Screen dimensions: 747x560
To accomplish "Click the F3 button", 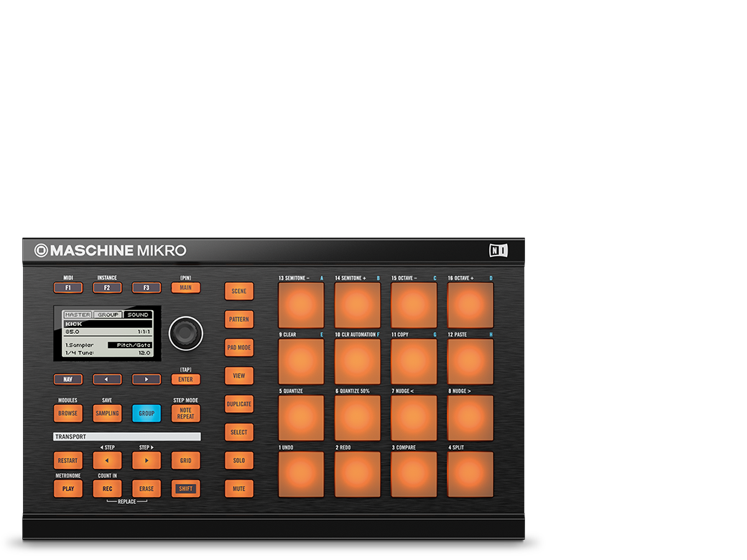I will point(147,288).
